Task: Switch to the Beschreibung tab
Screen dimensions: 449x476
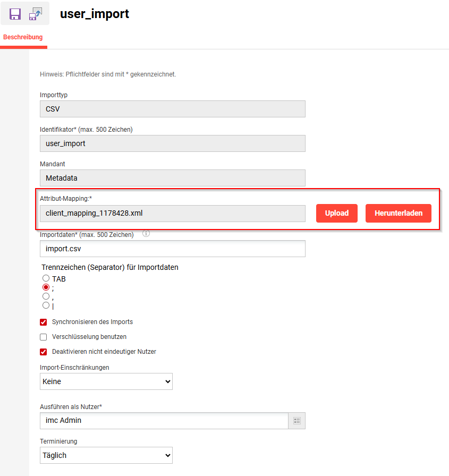Action: 23,38
